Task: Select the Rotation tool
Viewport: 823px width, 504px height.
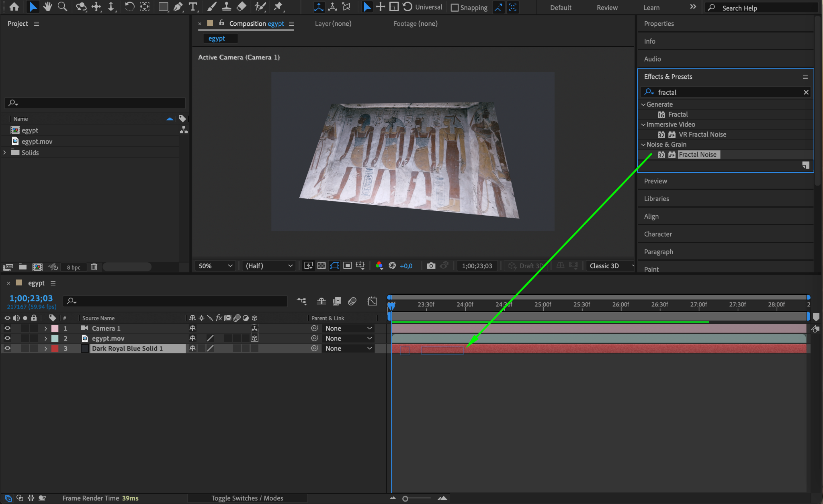Action: [x=129, y=7]
